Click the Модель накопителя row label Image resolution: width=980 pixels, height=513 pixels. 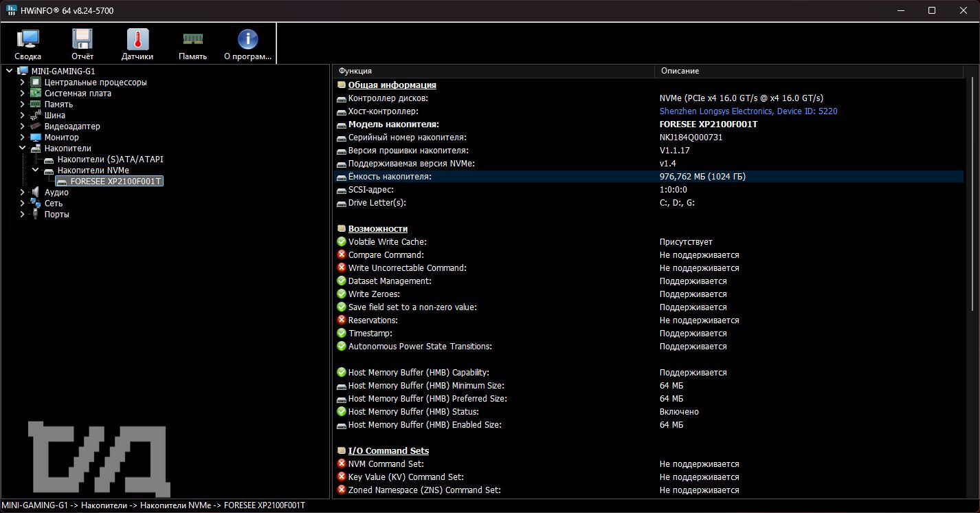click(393, 124)
